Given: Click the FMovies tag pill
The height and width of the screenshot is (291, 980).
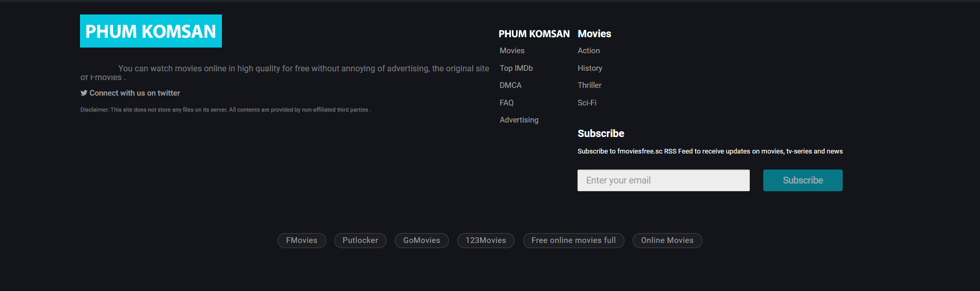Looking at the screenshot, I should [x=301, y=240].
